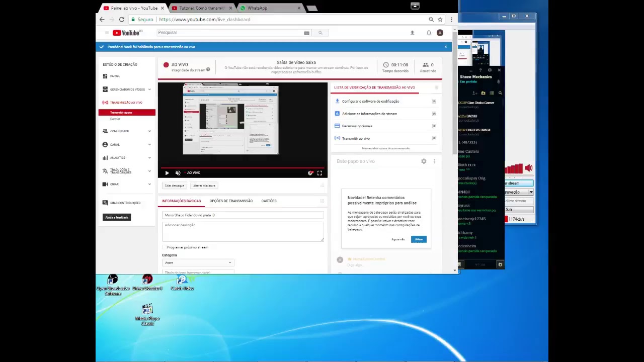Open Eventos under live streaming

click(115, 119)
